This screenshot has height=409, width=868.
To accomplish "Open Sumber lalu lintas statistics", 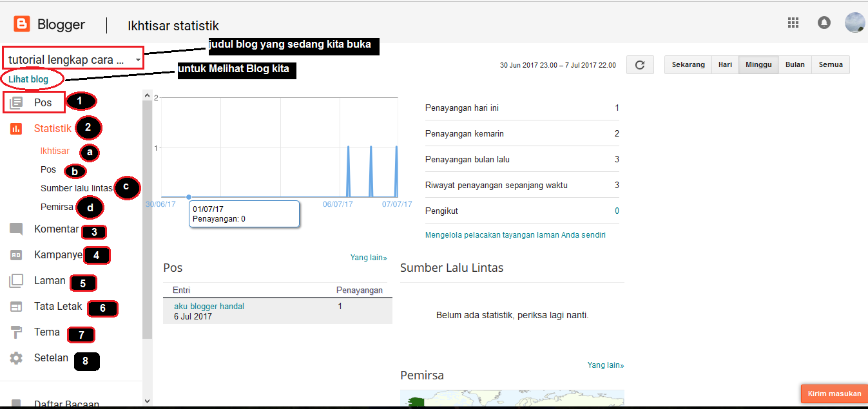I will (x=77, y=189).
